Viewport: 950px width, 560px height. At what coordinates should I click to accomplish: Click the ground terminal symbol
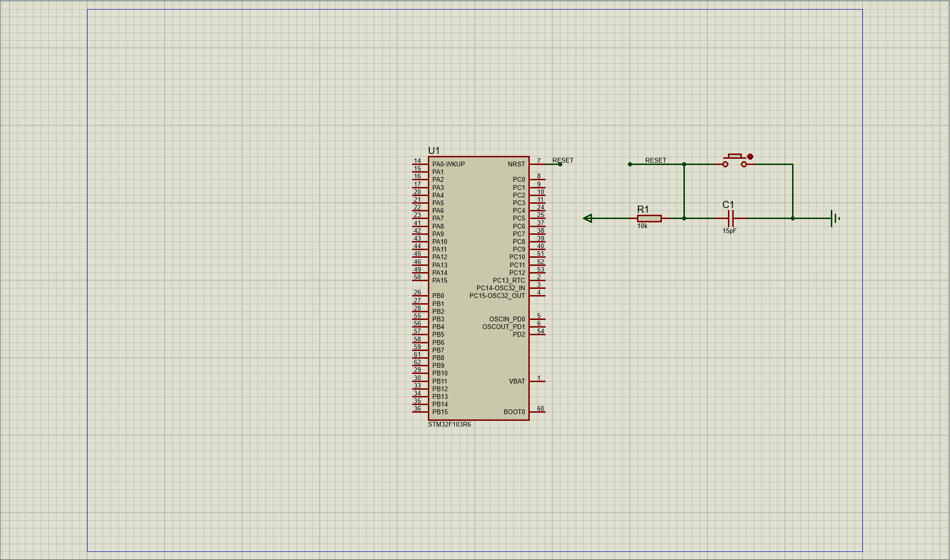coord(835,219)
